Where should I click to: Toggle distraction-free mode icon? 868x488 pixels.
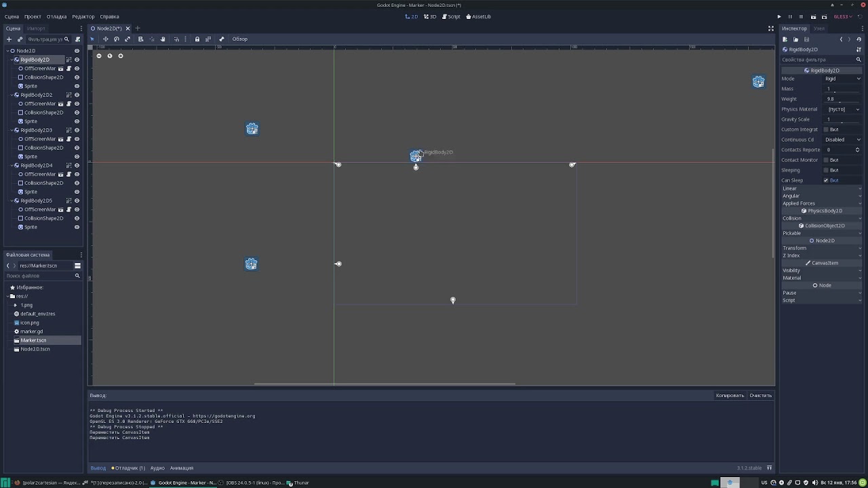[771, 28]
